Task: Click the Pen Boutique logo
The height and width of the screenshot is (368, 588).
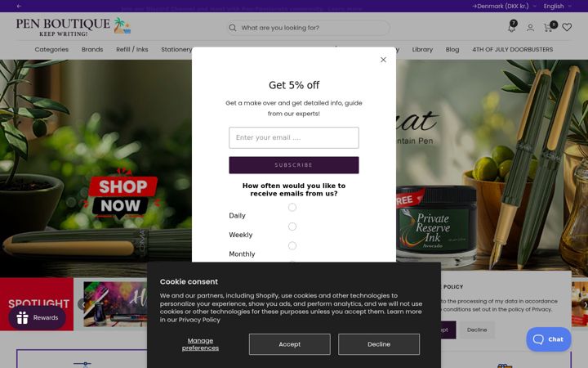Action: point(73,27)
